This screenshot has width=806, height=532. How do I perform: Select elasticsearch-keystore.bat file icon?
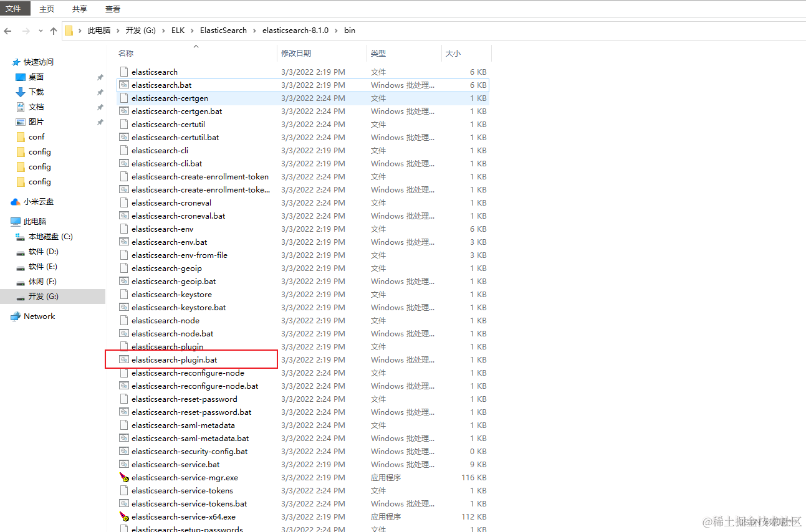coord(123,307)
